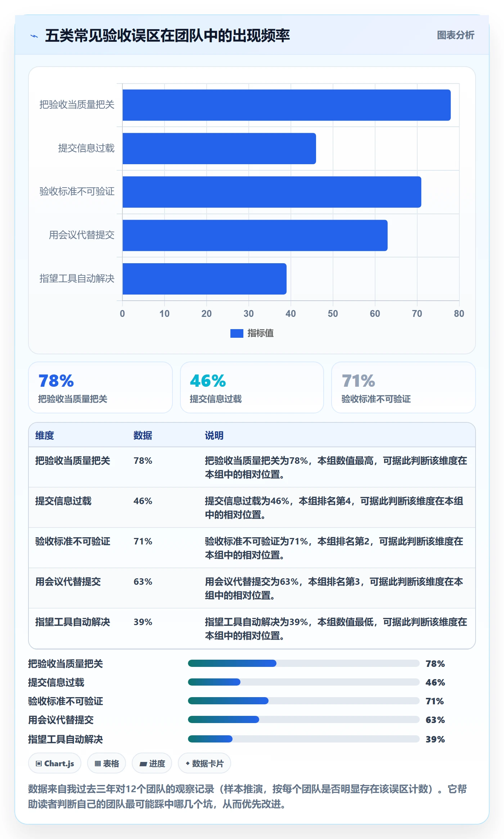Click the 63% progress bar for 用会议代替提交

303,719
